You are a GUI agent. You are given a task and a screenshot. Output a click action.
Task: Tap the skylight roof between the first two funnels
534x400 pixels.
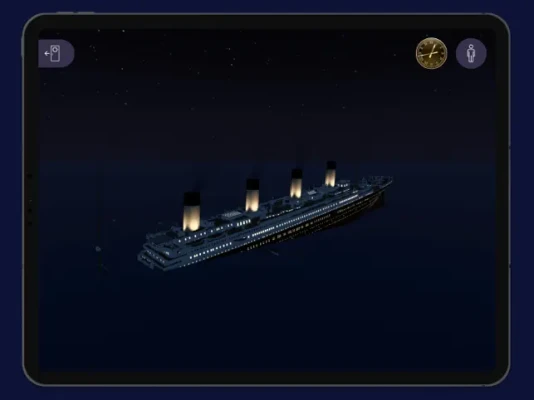tap(232, 214)
